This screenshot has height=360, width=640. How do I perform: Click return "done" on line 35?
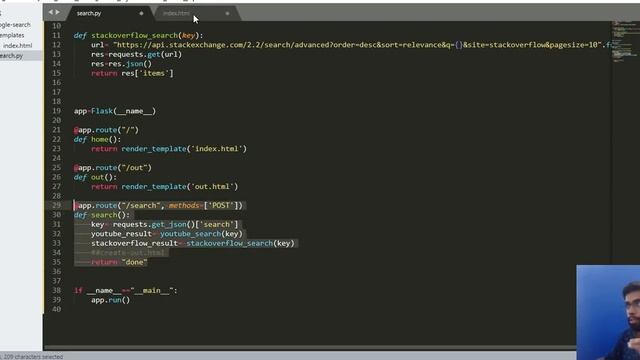(x=119, y=262)
